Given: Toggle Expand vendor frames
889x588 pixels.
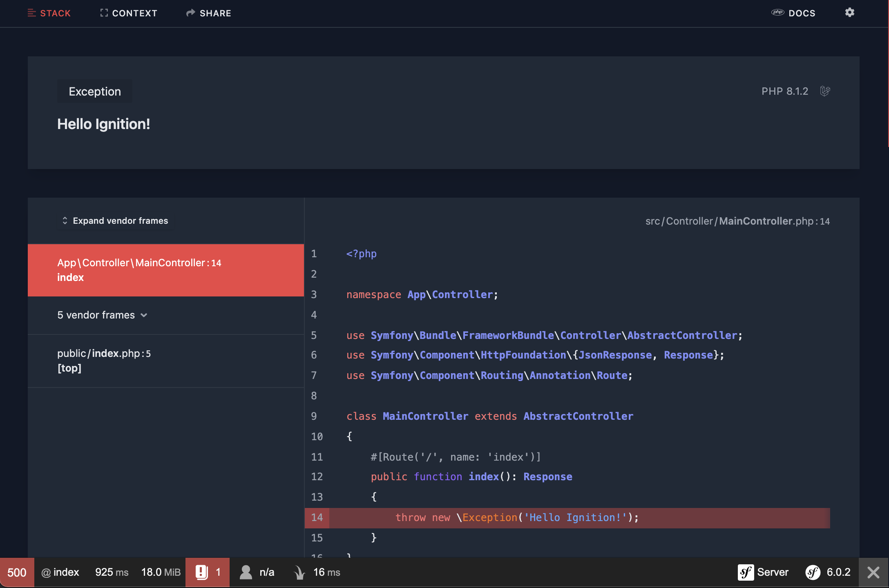Looking at the screenshot, I should click(x=115, y=221).
